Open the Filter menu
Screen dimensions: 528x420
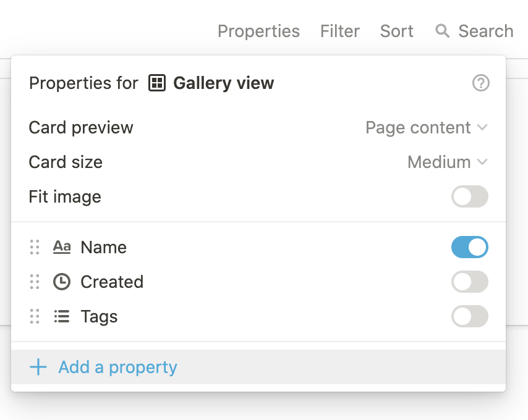[339, 31]
